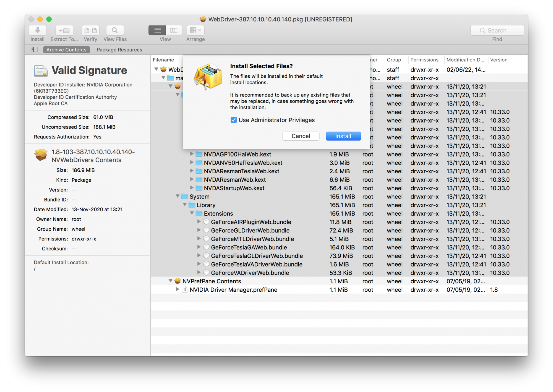Click the Verify toolbar icon
This screenshot has width=553, height=392.
tap(90, 30)
